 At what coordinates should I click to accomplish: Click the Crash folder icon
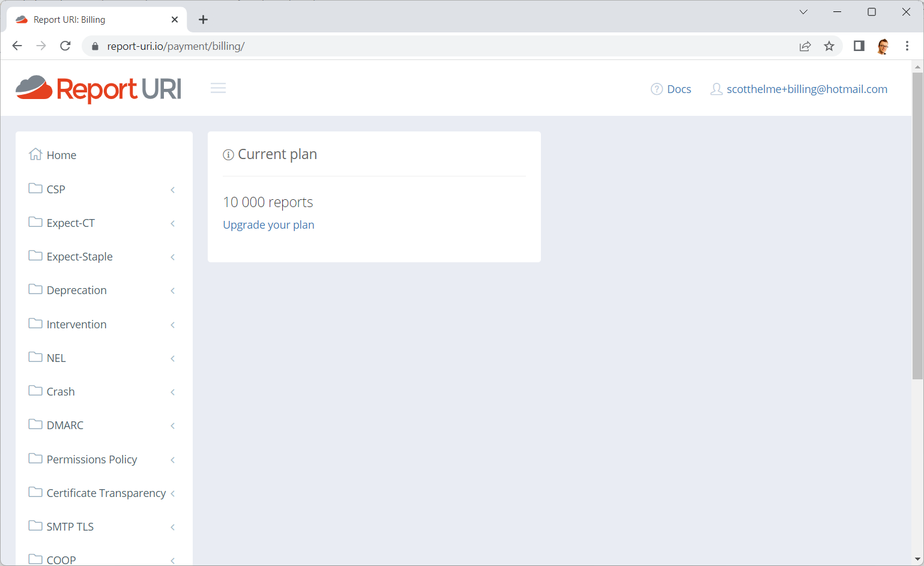click(x=35, y=391)
